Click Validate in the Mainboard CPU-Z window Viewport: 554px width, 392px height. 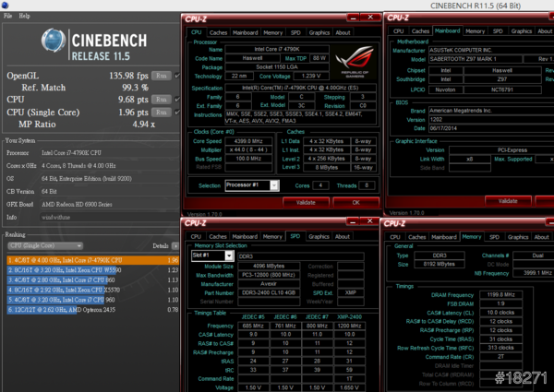[508, 201]
